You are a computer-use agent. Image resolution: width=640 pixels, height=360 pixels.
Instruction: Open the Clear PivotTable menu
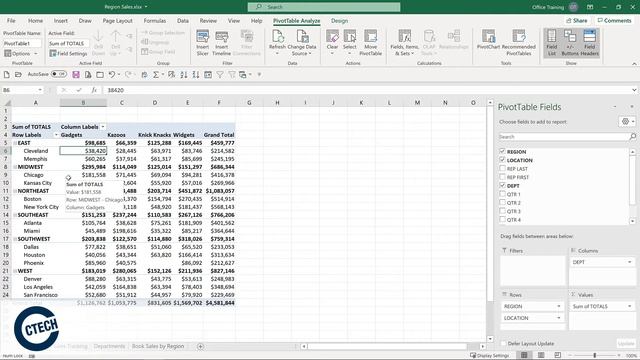point(332,42)
